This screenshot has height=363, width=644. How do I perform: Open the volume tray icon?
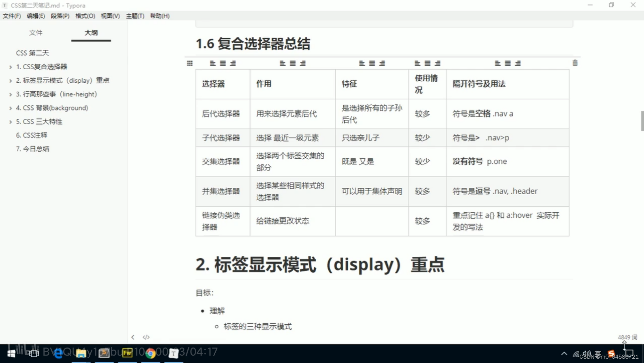click(x=587, y=354)
